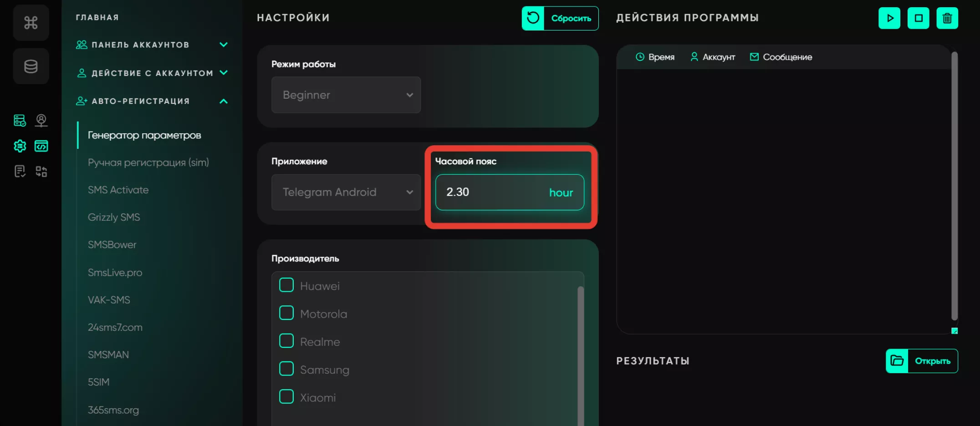Open the Telegram Android application dropdown
The height and width of the screenshot is (426, 980).
(346, 192)
